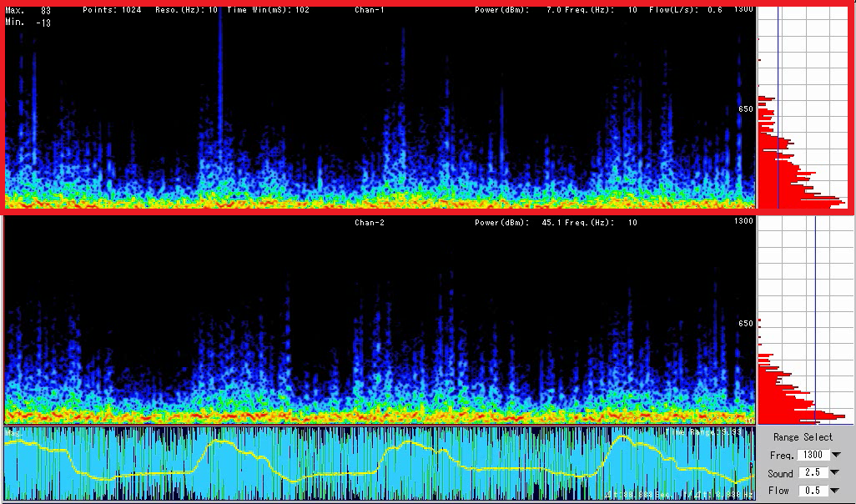Click the blue cursor line in Chan-2 spectrum
The height and width of the screenshot is (504, 856).
click(x=815, y=320)
